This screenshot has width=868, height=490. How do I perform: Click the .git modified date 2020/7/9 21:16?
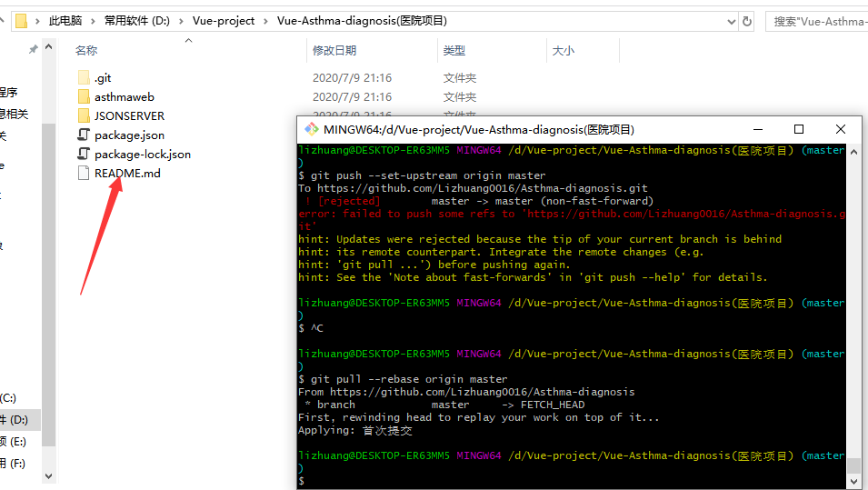point(352,78)
